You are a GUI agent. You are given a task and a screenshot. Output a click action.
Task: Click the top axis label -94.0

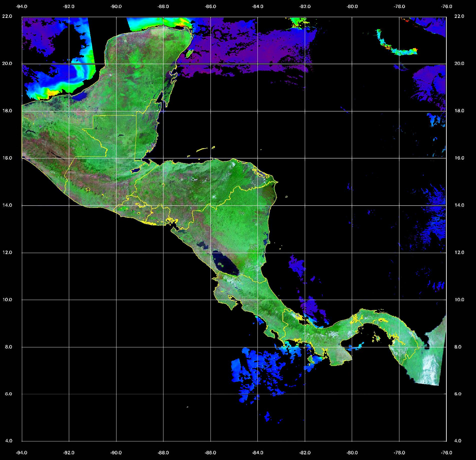coord(22,7)
